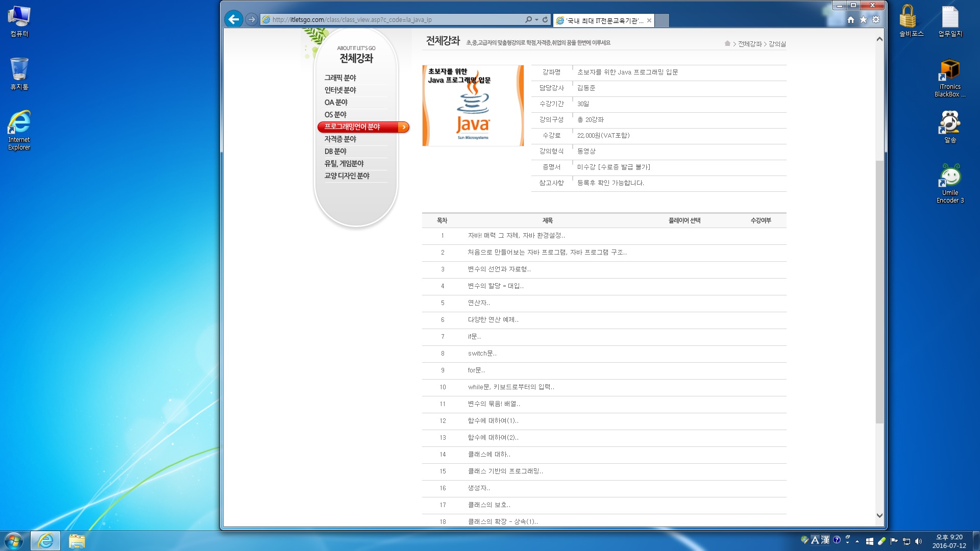The image size is (980, 551).
Task: Open 교양 디자인 분야 category
Action: 347,176
